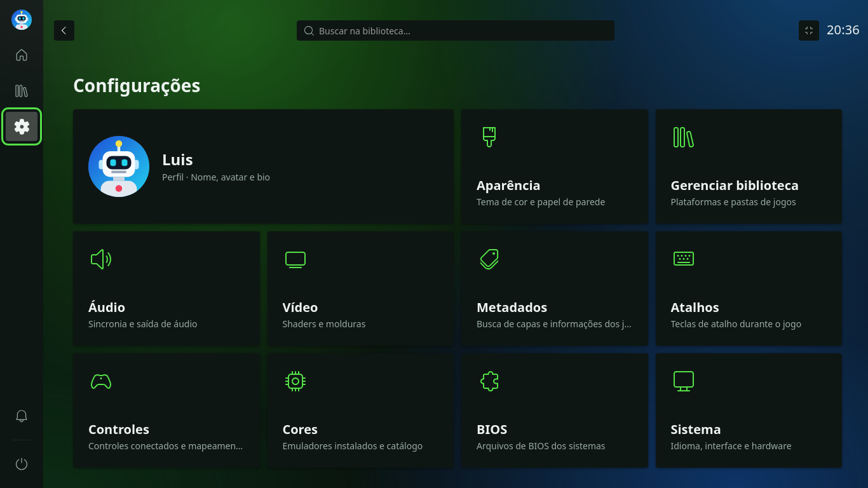Viewport: 868px width, 488px height.
Task: Click the Vídeo monitor icon
Action: [x=295, y=259]
